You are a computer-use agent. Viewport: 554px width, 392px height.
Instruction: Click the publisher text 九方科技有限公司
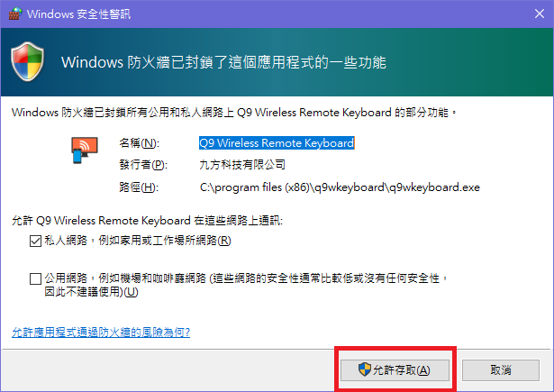tap(242, 165)
